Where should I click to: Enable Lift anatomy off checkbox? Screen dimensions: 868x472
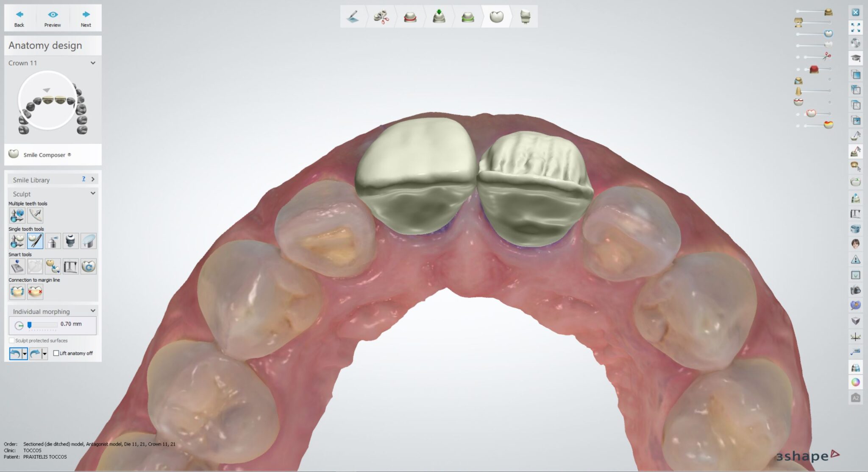(56, 353)
